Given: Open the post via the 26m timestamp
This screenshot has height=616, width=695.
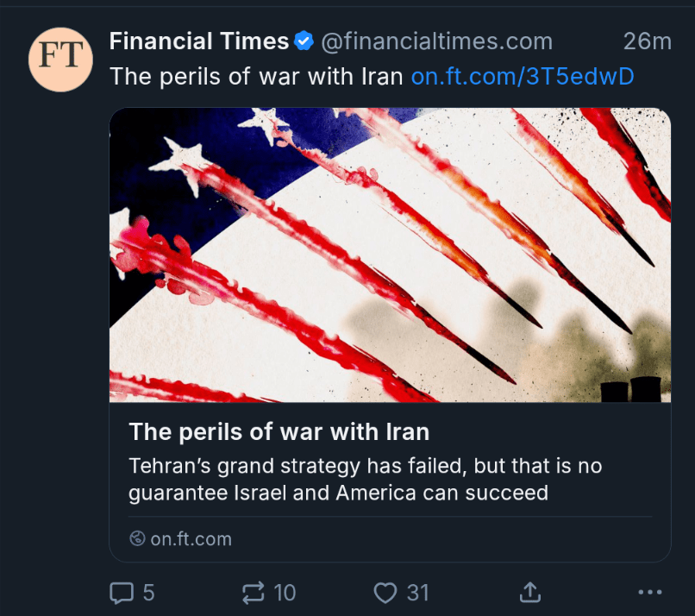Looking at the screenshot, I should 647,41.
